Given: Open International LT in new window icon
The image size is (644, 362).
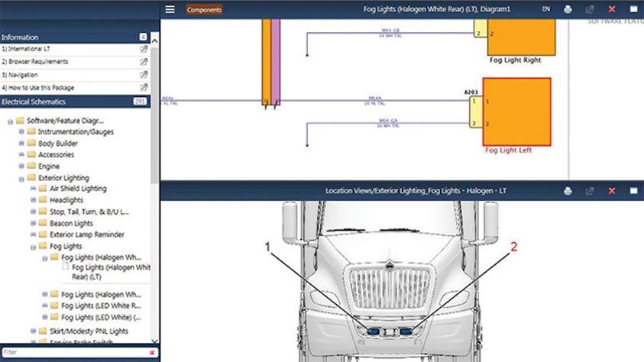Looking at the screenshot, I should click(x=144, y=49).
